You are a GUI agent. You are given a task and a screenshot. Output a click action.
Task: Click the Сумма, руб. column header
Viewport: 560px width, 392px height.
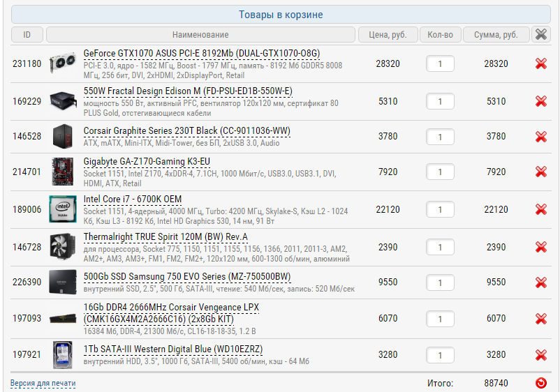pos(496,35)
